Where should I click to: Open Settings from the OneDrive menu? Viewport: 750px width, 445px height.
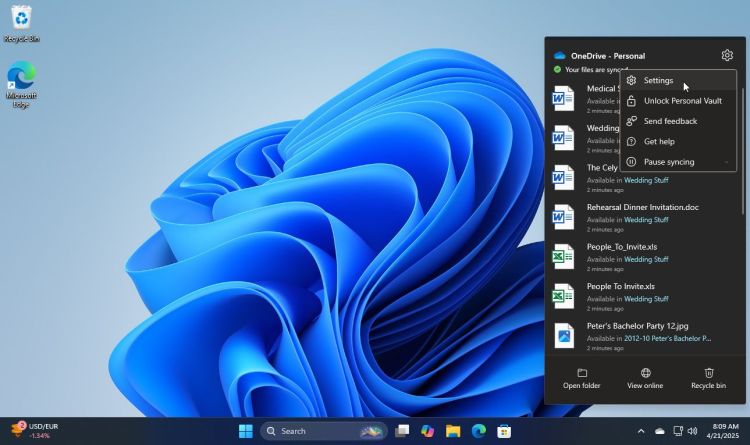658,80
